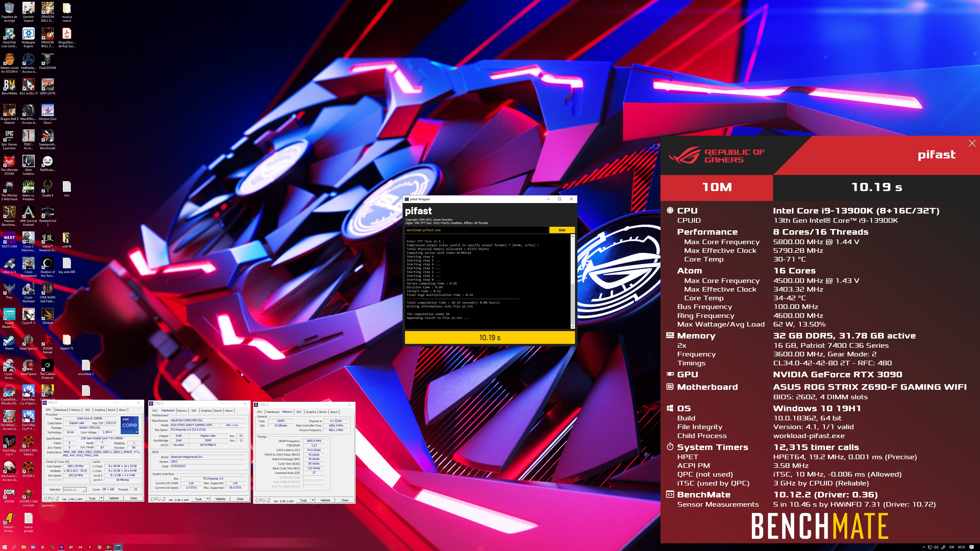Select AIDA64 icon in the taskbar
This screenshot has height=551, width=980.
(80, 547)
